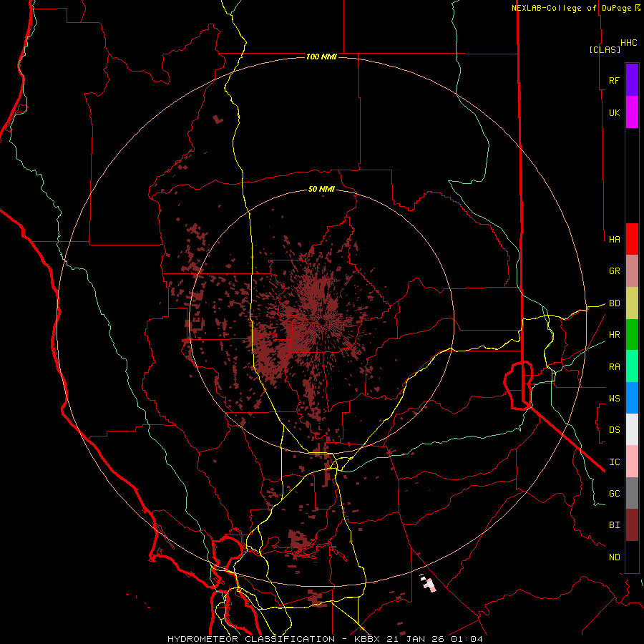Click the RF legend label
Viewport: 644px width, 644px height.
click(615, 80)
